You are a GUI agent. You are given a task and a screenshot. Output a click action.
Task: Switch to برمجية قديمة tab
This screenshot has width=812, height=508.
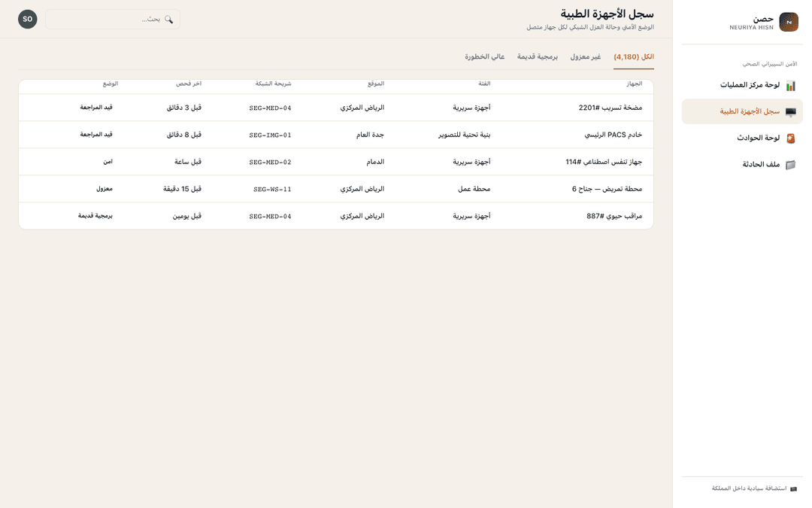(x=538, y=57)
